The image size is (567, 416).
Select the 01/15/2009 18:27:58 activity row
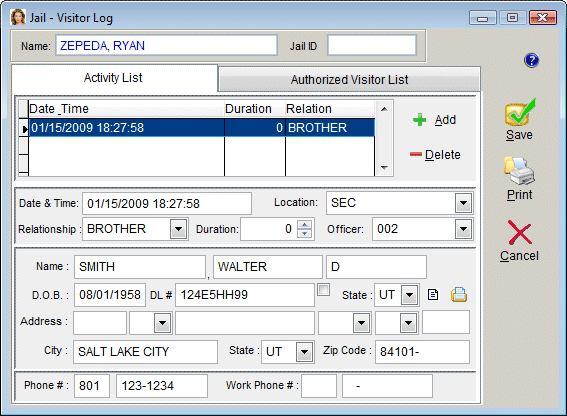[x=201, y=128]
